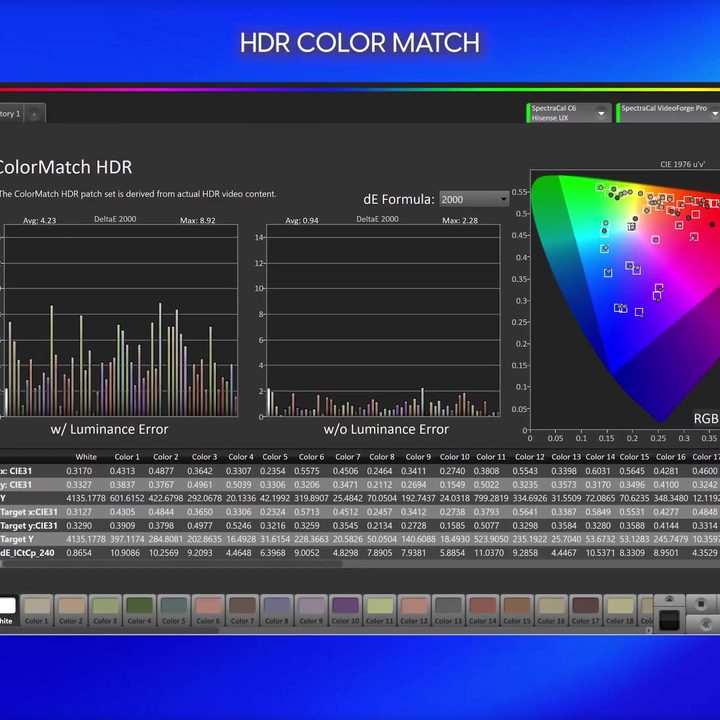Click the 'Target Y' row label

pyautogui.click(x=17, y=539)
